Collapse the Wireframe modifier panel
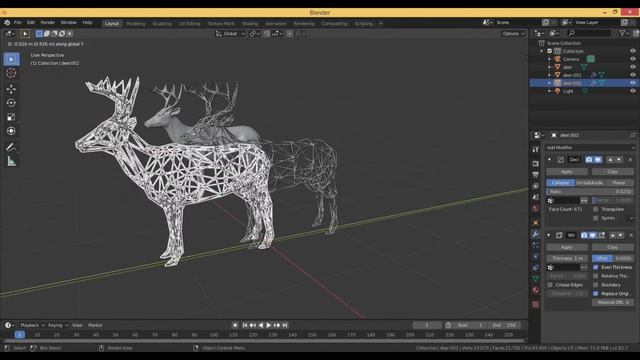The height and width of the screenshot is (360, 640). (549, 236)
